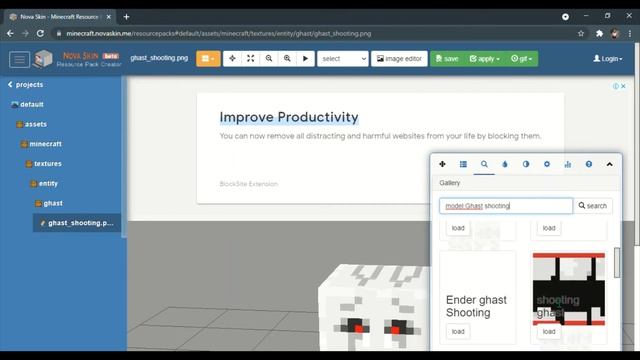Click the Ender ghast Shooting card

click(478, 298)
